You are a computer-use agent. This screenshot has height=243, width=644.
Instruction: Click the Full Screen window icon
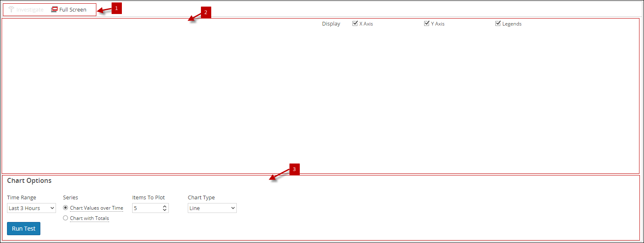54,9
